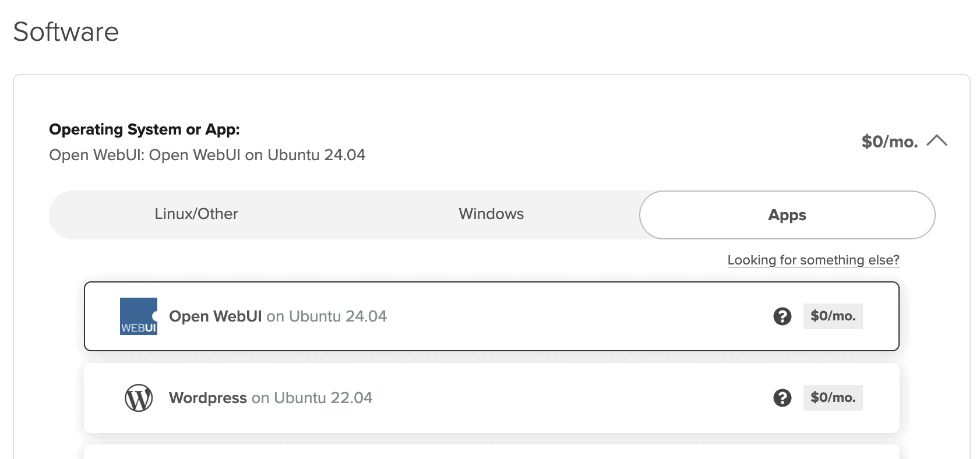Follow the 'Looking for something else?' link
Viewport: 980px width, 459px height.
[813, 260]
